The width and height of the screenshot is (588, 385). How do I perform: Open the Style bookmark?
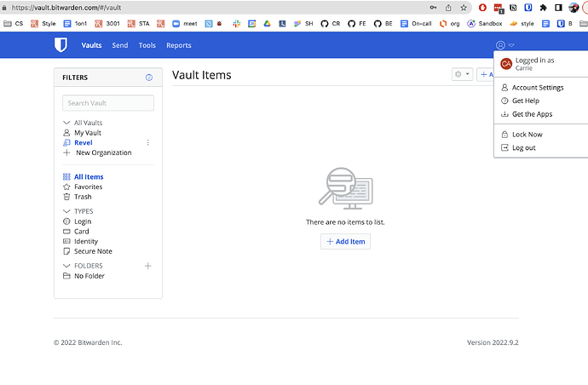pyautogui.click(x=43, y=24)
